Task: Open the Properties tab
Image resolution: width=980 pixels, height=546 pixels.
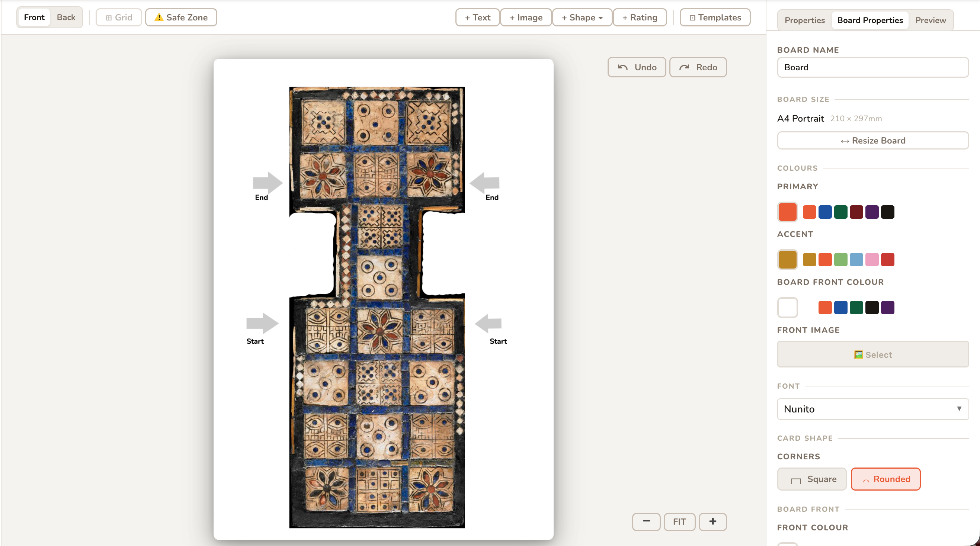Action: (x=805, y=20)
